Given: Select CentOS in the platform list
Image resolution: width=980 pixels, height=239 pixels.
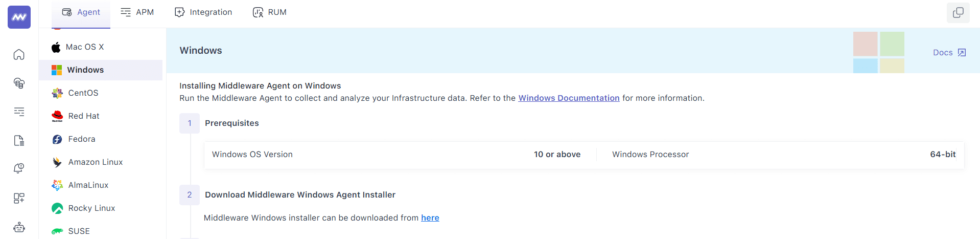Looking at the screenshot, I should [x=83, y=93].
